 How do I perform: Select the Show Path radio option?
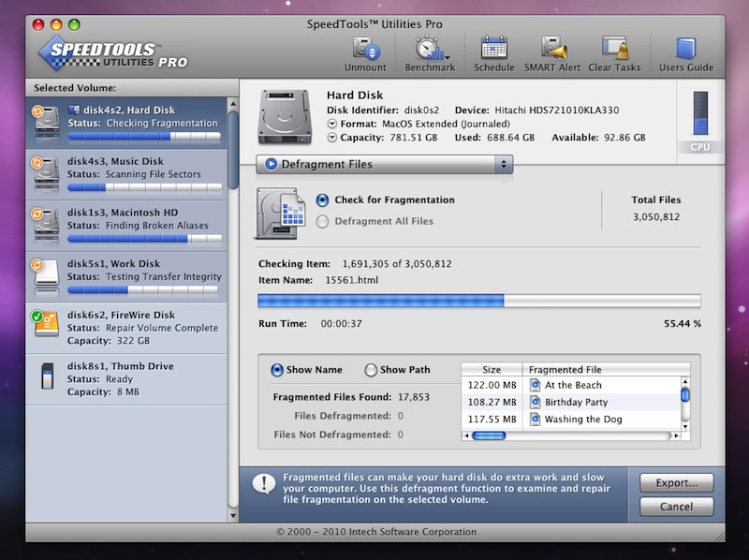pyautogui.click(x=371, y=370)
